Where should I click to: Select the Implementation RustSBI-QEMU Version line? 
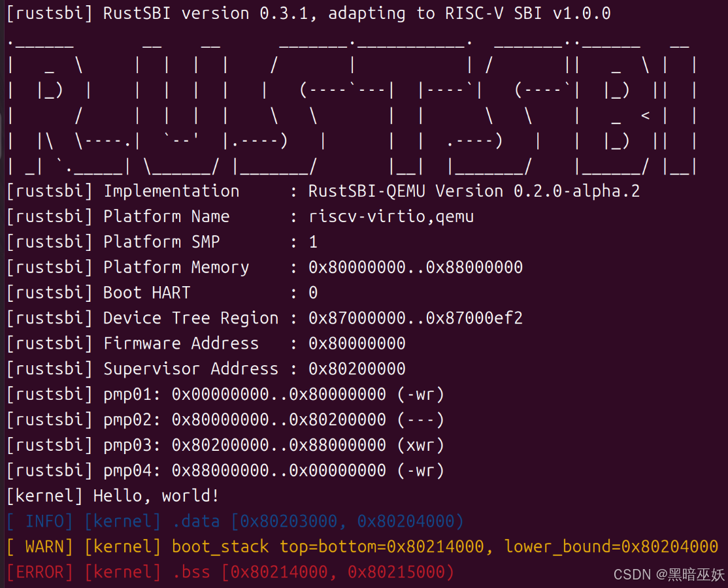(x=323, y=191)
